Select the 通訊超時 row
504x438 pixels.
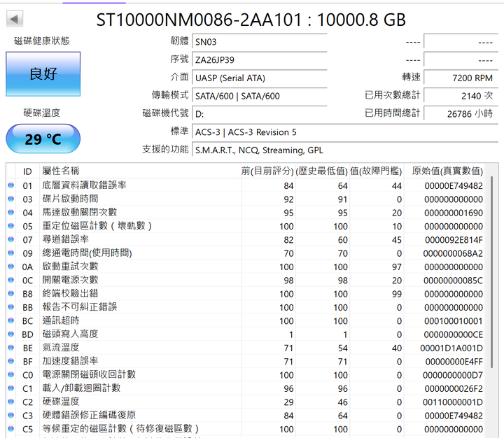[246, 320]
